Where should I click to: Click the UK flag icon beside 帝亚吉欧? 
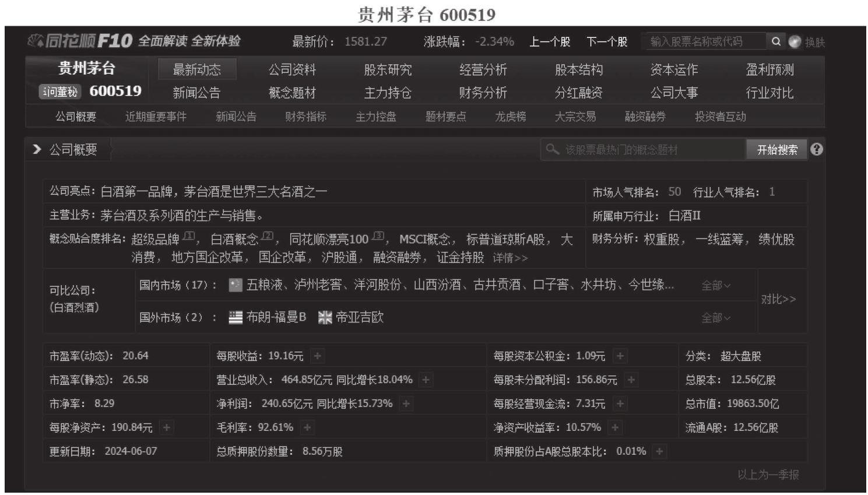325,317
